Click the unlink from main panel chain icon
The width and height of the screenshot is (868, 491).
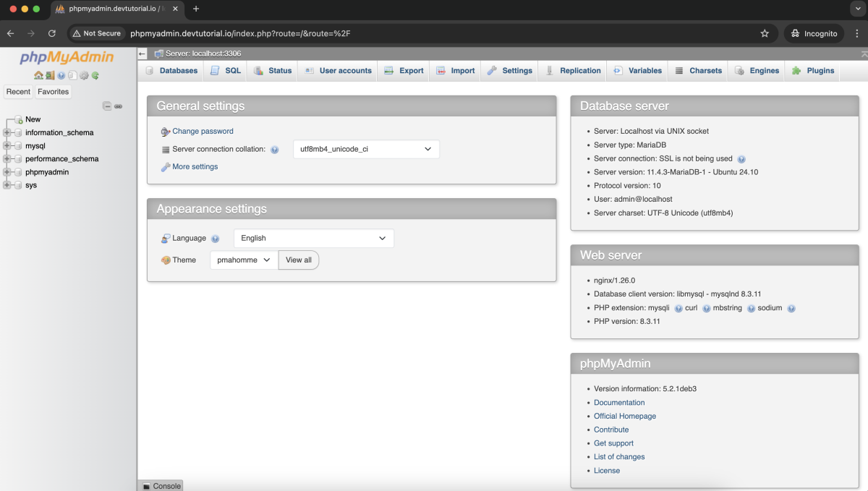pyautogui.click(x=118, y=106)
